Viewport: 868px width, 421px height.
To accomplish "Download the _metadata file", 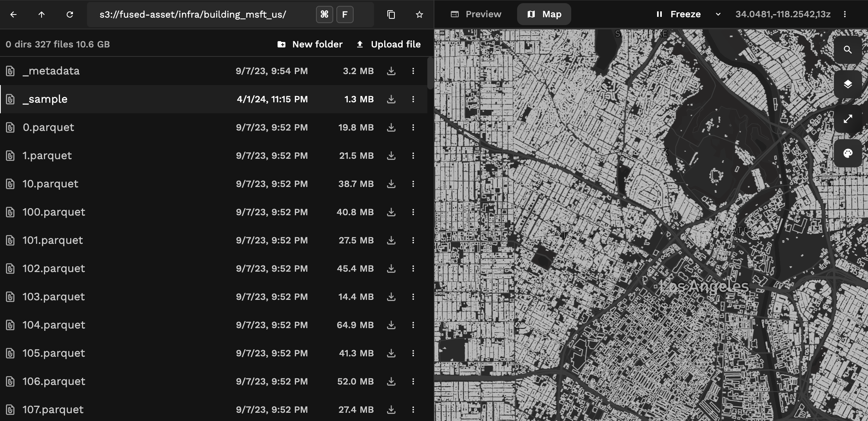I will pyautogui.click(x=391, y=71).
